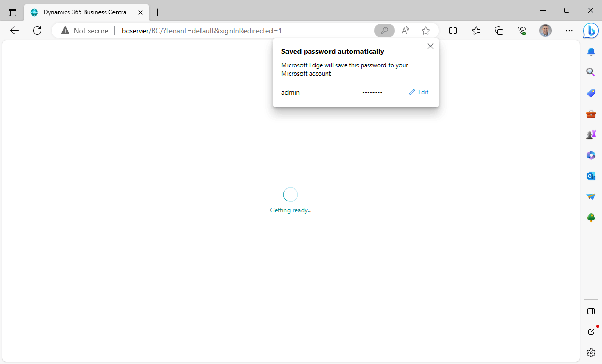Open Browser essentials heart icon

tap(522, 31)
